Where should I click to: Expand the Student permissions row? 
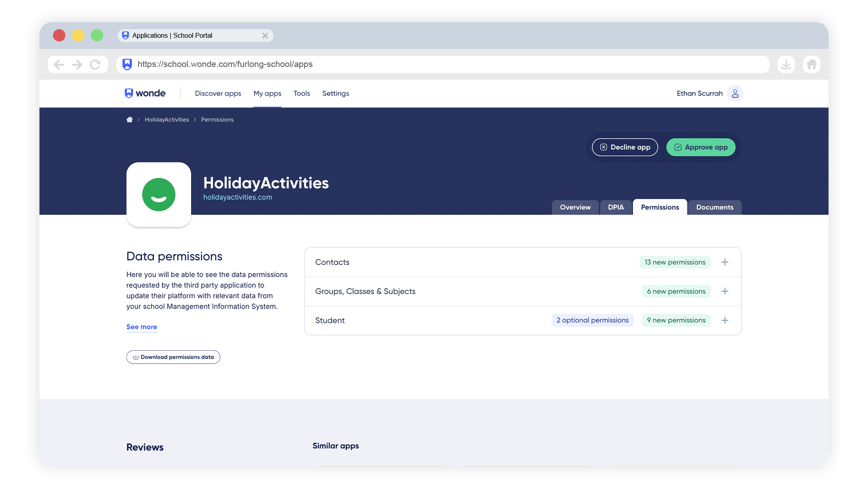(x=725, y=320)
